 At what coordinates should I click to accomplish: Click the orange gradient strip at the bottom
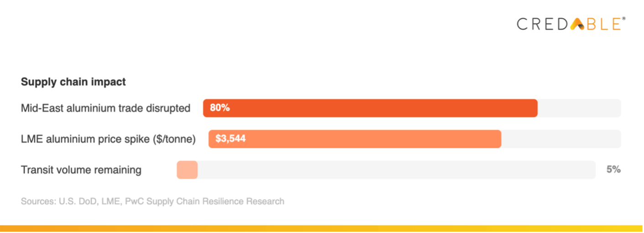pyautogui.click(x=322, y=228)
